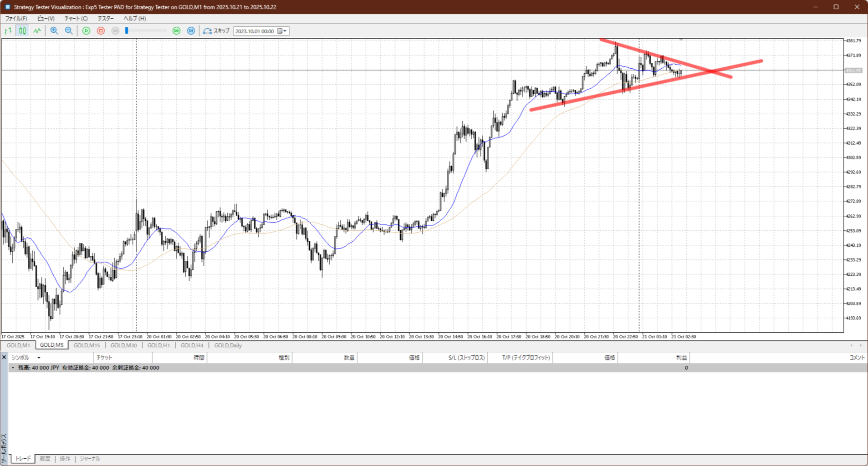The height and width of the screenshot is (466, 868).
Task: Select the GOLD,Daily chart tab
Action: [228, 345]
